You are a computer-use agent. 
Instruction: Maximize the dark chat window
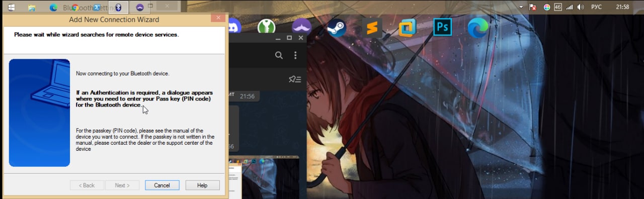(x=289, y=38)
